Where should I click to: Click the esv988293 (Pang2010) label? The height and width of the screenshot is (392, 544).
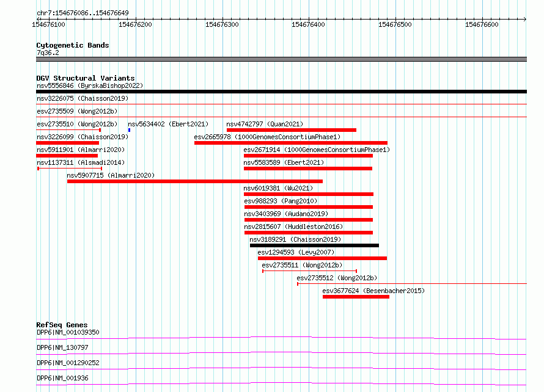(x=281, y=201)
